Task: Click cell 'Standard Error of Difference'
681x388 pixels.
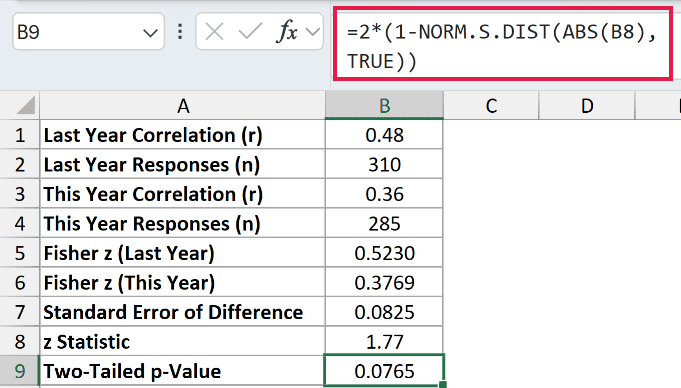Action: tap(182, 312)
